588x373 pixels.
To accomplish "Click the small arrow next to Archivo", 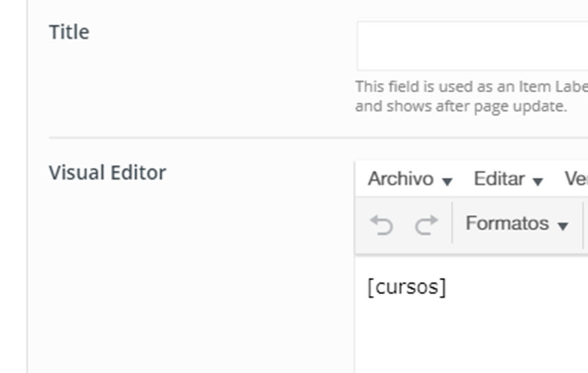I will click(447, 182).
